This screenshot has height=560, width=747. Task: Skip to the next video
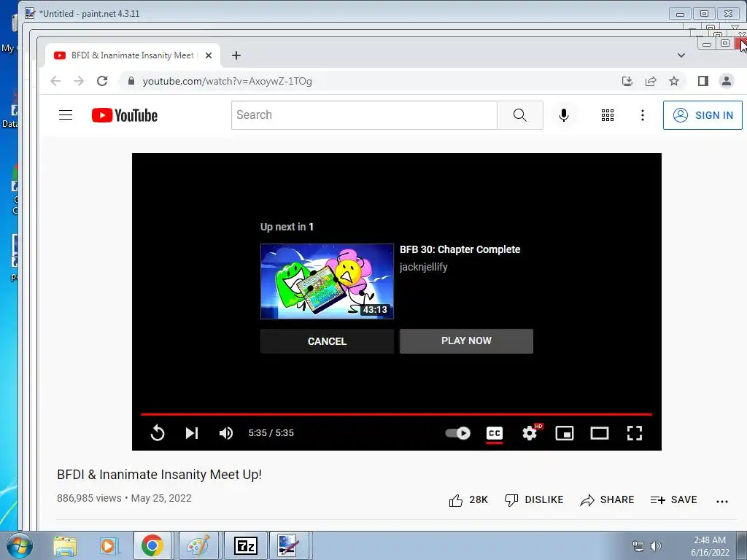pos(192,433)
